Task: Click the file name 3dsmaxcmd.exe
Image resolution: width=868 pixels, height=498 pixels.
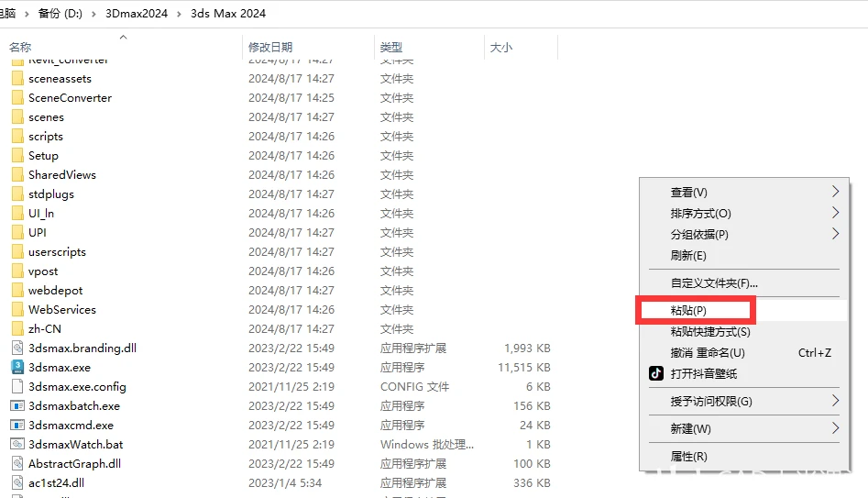Action: [x=71, y=426]
